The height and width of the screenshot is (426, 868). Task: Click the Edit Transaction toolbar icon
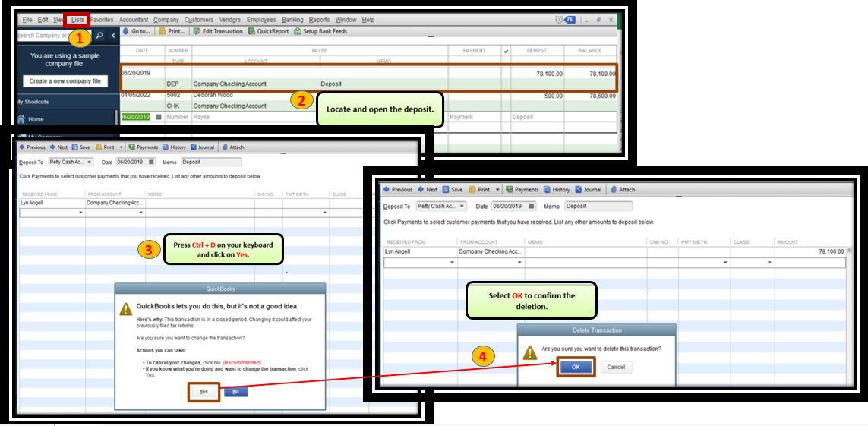tap(217, 32)
